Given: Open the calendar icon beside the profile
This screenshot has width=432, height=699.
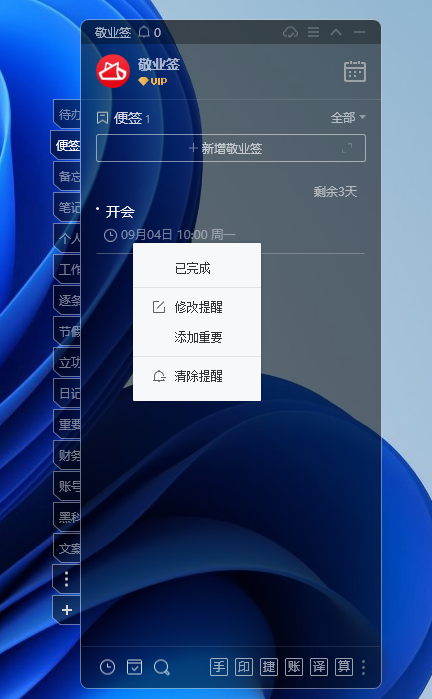Looking at the screenshot, I should tap(355, 71).
